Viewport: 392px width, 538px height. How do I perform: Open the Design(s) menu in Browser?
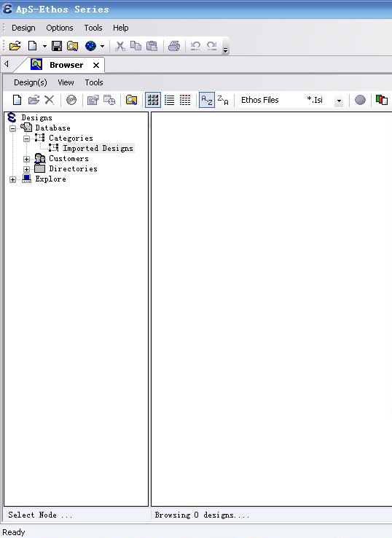pyautogui.click(x=31, y=82)
